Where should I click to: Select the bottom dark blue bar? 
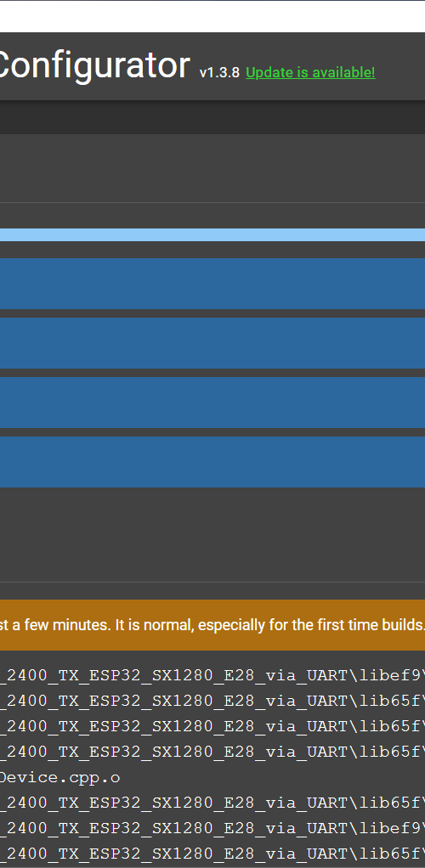[x=212, y=462]
